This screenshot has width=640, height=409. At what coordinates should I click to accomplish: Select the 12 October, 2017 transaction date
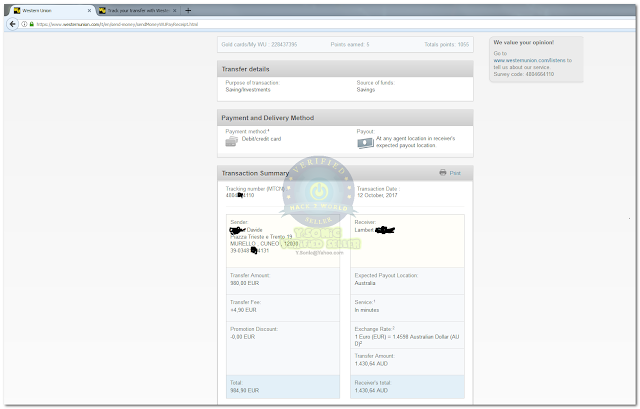click(377, 196)
